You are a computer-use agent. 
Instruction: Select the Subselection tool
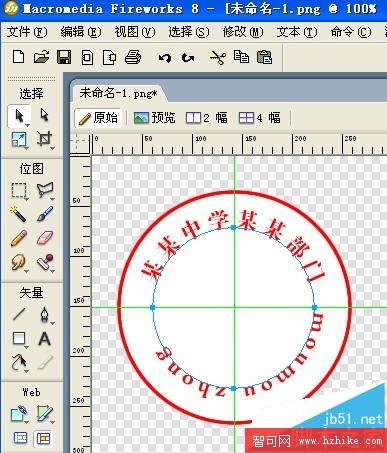(x=44, y=115)
